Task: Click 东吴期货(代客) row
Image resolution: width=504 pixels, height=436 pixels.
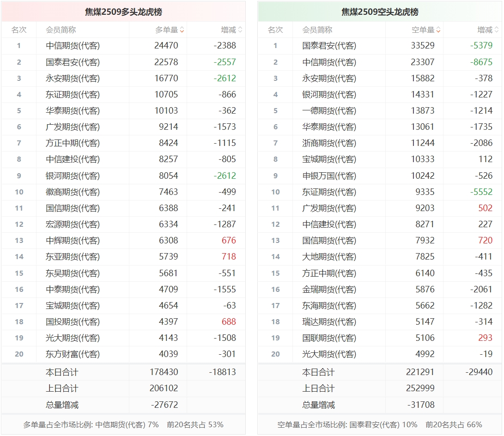Action: click(123, 273)
